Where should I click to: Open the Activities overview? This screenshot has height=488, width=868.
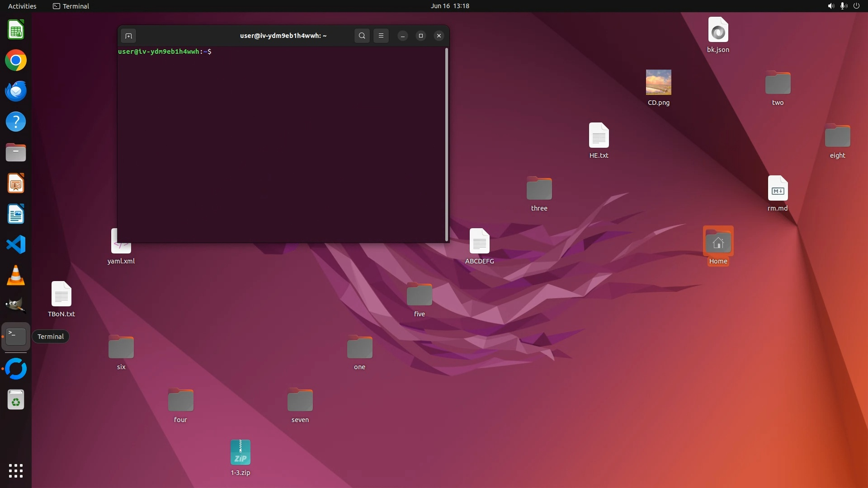22,6
